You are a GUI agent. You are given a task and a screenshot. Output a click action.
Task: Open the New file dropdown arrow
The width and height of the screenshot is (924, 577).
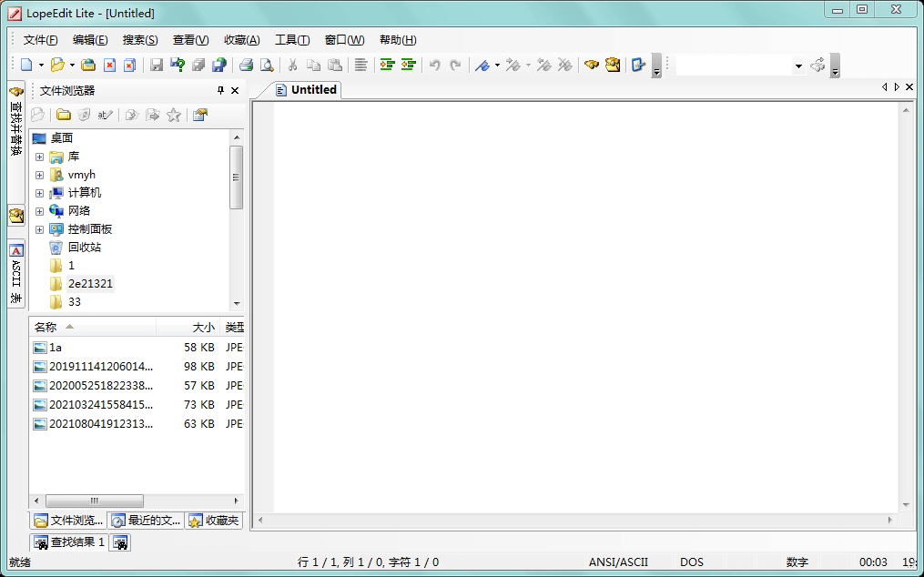coord(41,66)
